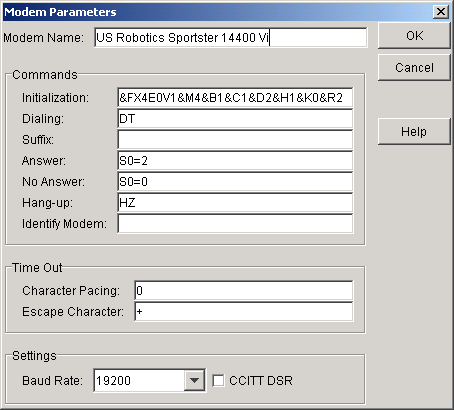Close the Modem Parameters dialog
This screenshot has height=410, width=454.
[x=441, y=12]
